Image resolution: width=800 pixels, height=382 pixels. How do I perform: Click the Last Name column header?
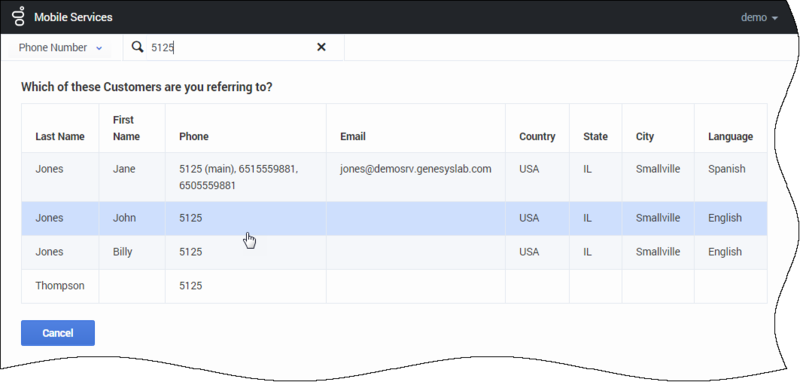[60, 137]
